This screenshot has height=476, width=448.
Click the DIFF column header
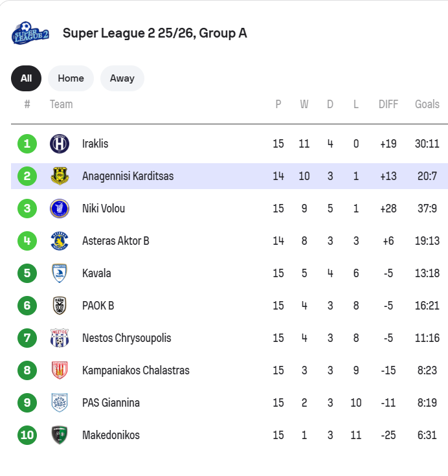click(388, 104)
